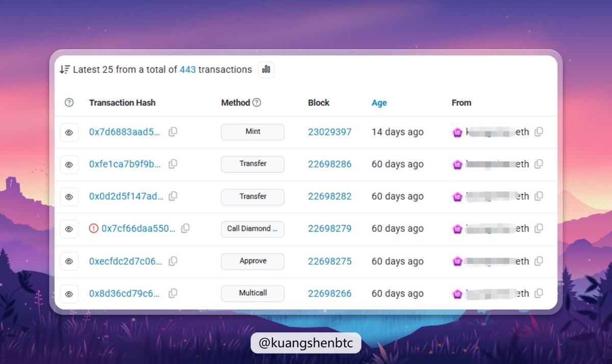612x364 pixels.
Task: Copy the From address in the Approve row
Action: 539,261
